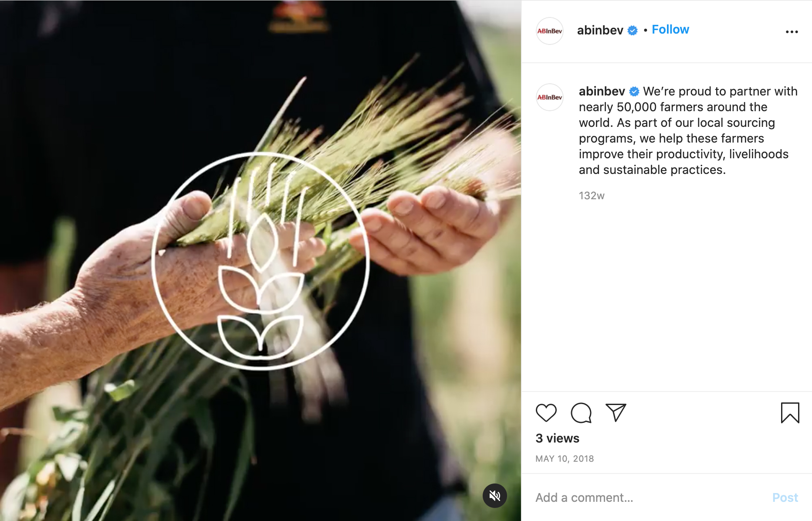Click verified badge in the caption
The height and width of the screenshot is (521, 812).
point(634,92)
